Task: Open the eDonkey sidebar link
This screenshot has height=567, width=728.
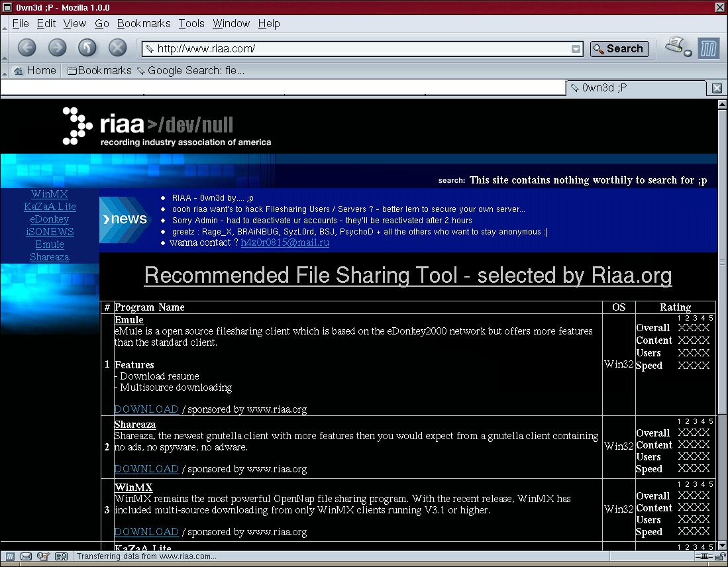Action: 50,219
